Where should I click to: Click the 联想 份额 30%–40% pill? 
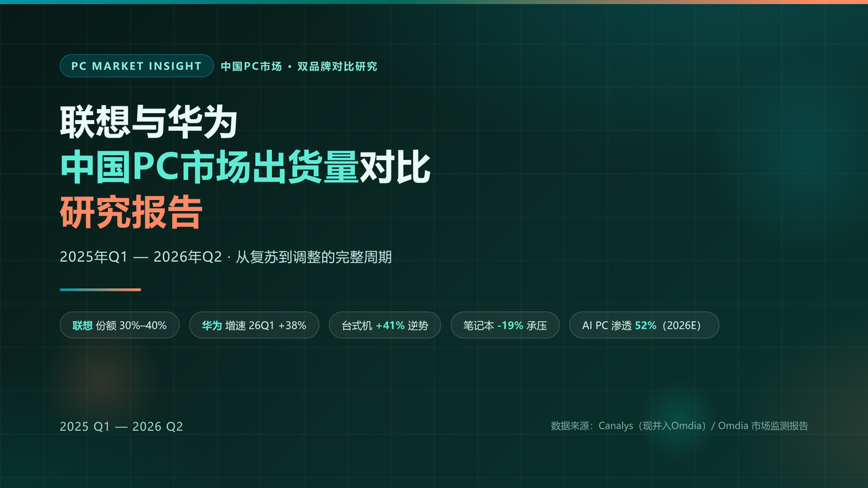[x=119, y=325]
